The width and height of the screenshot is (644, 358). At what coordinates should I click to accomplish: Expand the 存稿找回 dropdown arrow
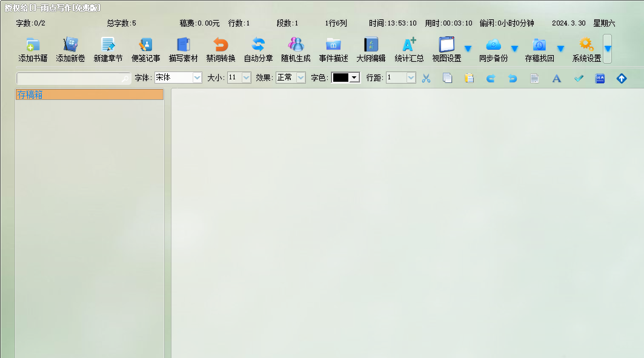point(560,48)
